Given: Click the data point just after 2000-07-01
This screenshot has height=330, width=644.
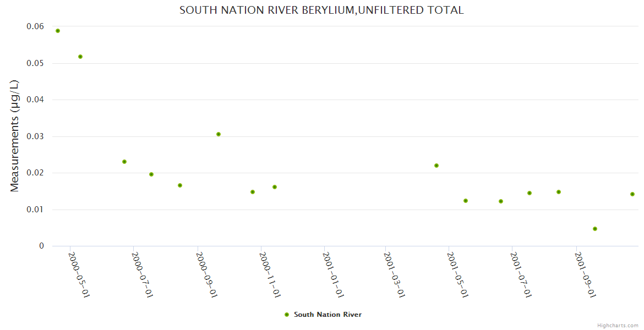Looking at the screenshot, I should pyautogui.click(x=151, y=174).
